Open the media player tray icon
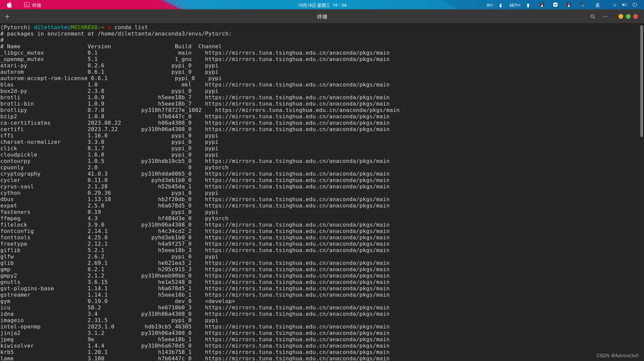 coord(555,5)
